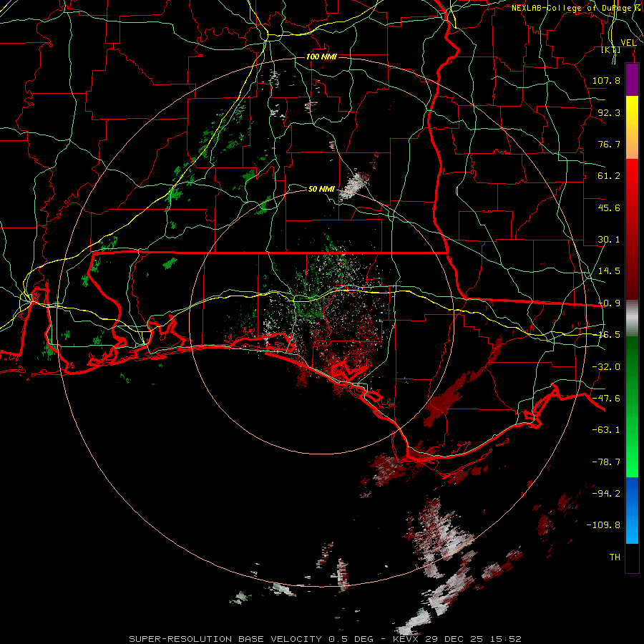Select the 107.8 velocity scale value

(606, 80)
